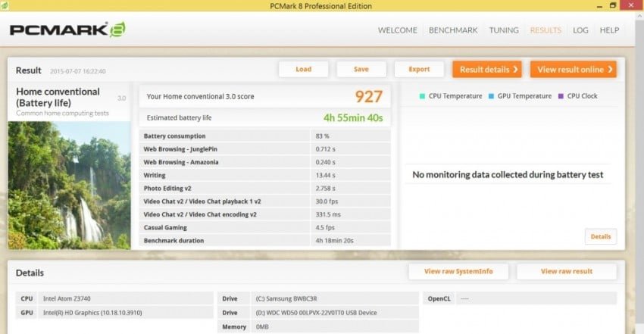Click the 'Your Home conventional 3.0 score' label

click(x=200, y=97)
